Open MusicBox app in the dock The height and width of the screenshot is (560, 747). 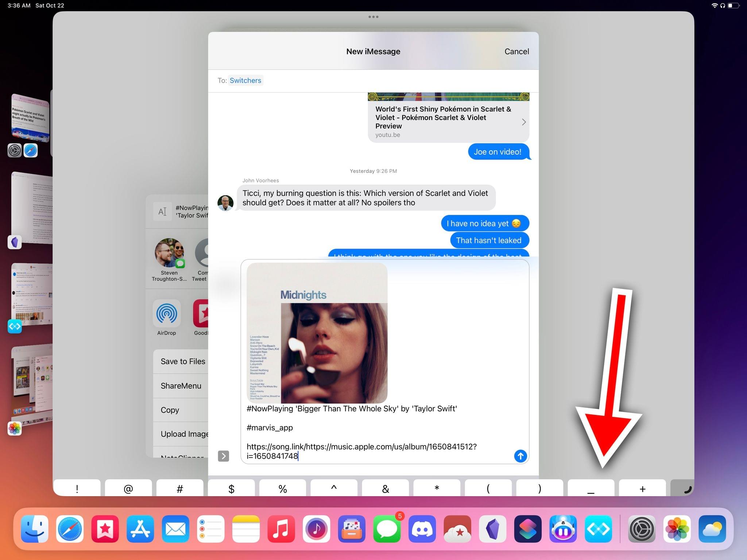tap(352, 529)
